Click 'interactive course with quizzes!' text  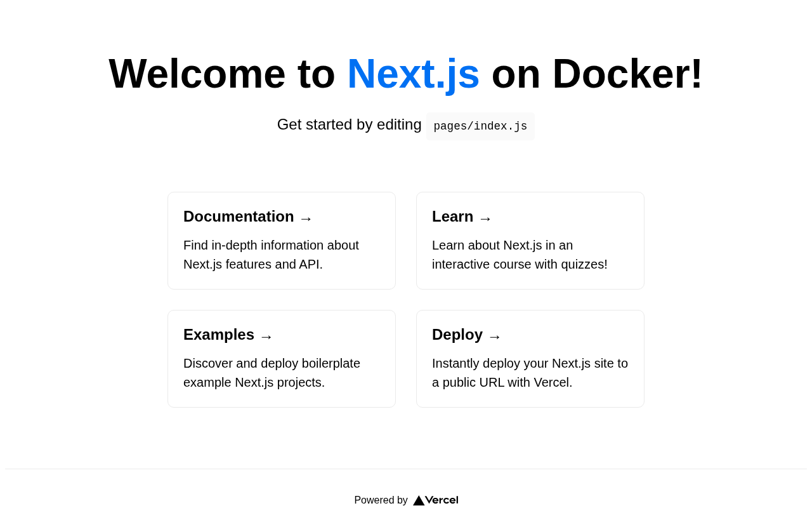click(x=520, y=264)
